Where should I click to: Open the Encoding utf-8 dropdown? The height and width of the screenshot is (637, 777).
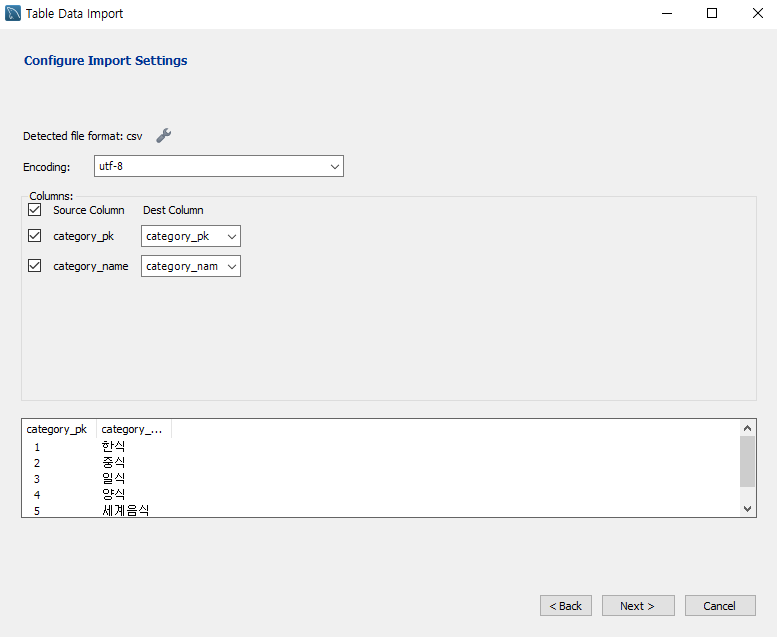coord(219,166)
